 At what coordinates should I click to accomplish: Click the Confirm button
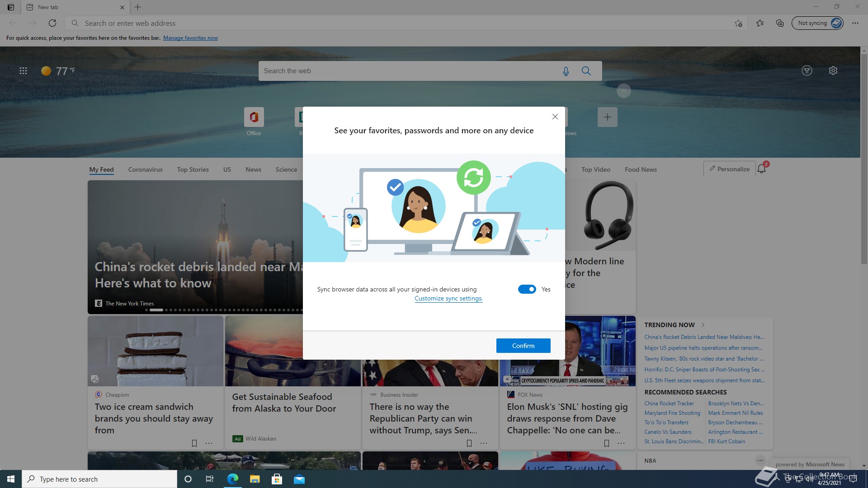(x=523, y=346)
